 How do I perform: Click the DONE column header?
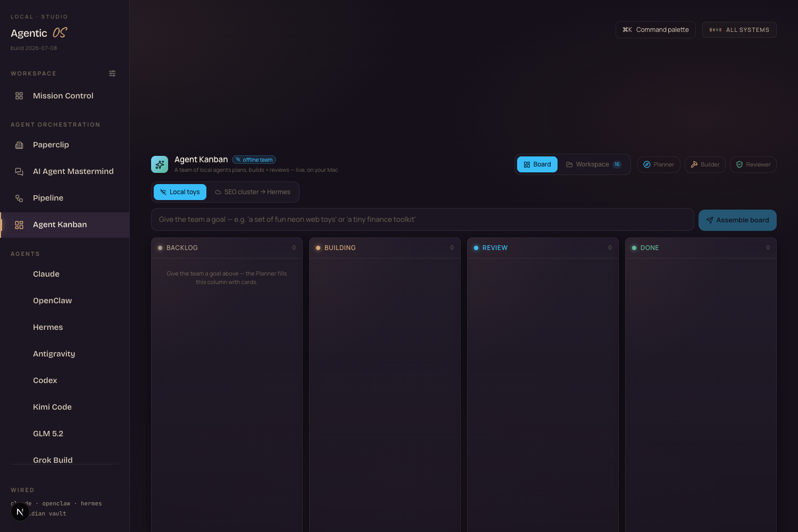coord(701,248)
